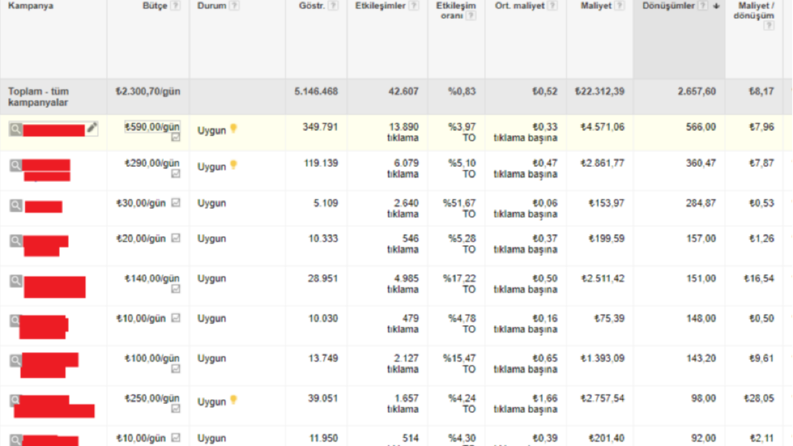Open help icon next to Durum header
The height and width of the screenshot is (446, 793).
(234, 6)
